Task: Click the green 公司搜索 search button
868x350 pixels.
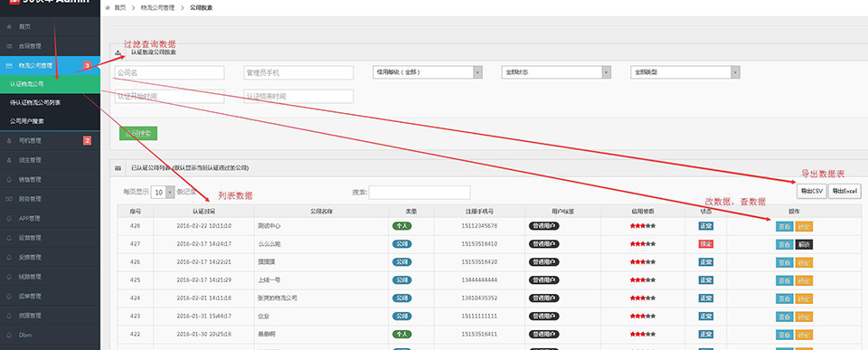Action: click(x=138, y=134)
